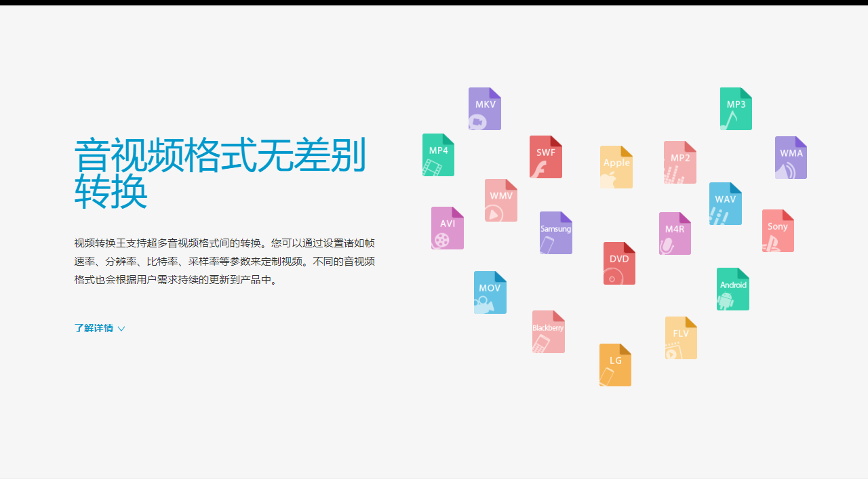Screen dimensions: 868x488
Task: Select the MP3 audio format icon
Action: [736, 108]
